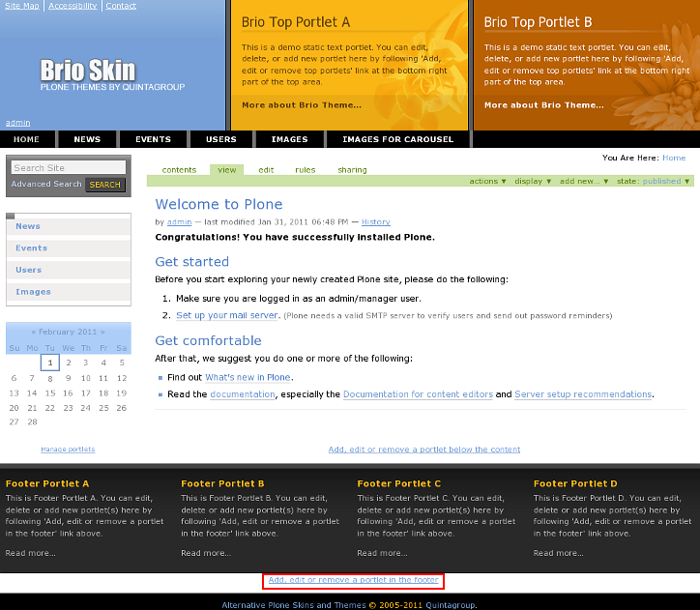
Task: Open "What's new in Plone" link
Action: coord(248,378)
